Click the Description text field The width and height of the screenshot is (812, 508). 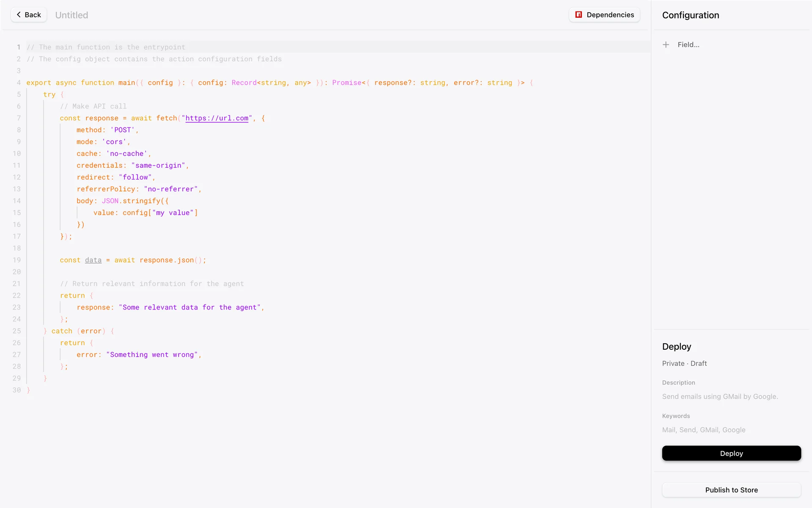coord(720,397)
